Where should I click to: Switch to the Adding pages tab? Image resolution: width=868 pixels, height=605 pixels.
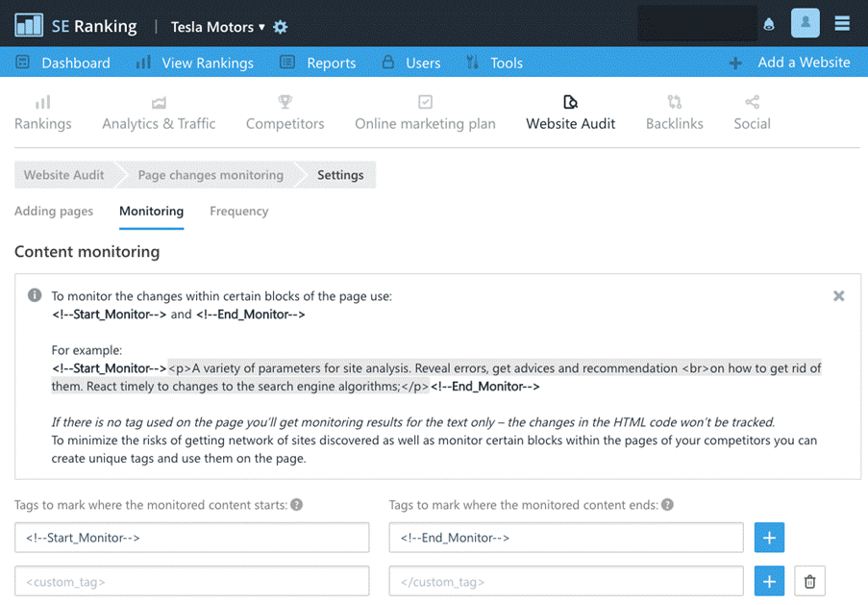(x=54, y=211)
